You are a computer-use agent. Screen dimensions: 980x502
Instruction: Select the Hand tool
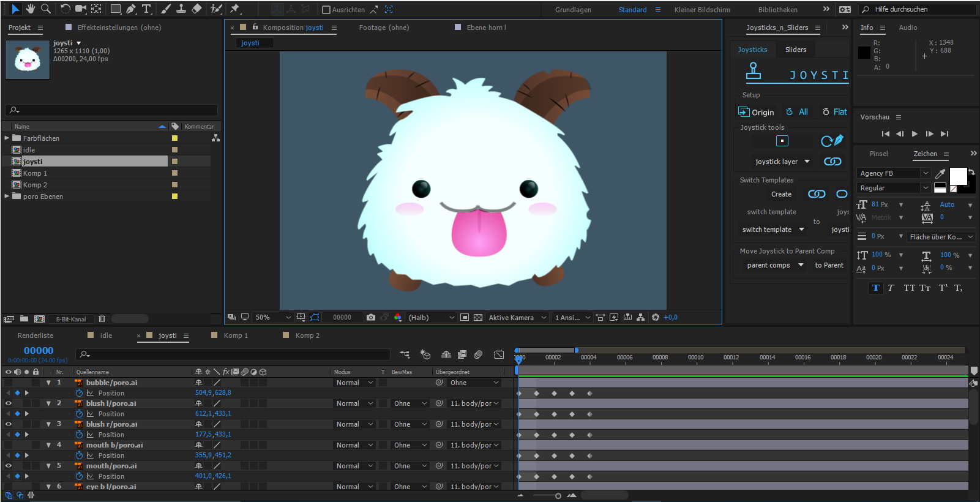(x=30, y=9)
